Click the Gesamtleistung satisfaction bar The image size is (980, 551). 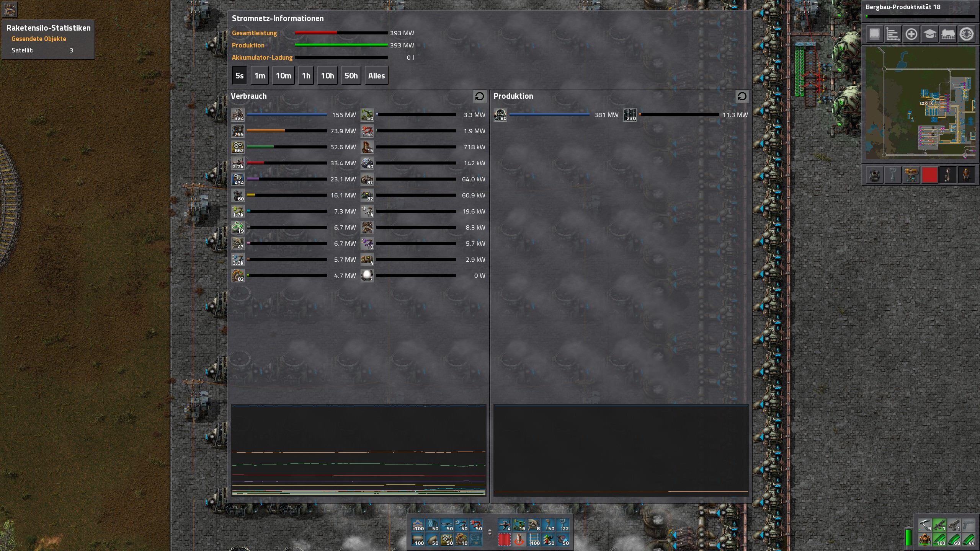[x=341, y=33]
